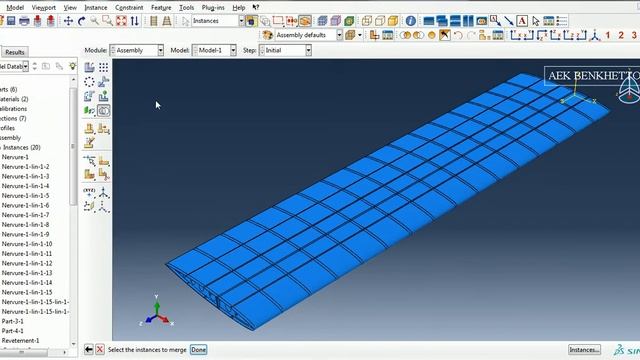This screenshot has height=360, width=640.
Task: Click the Cycle views up-down arrows icon
Action: coord(135,21)
